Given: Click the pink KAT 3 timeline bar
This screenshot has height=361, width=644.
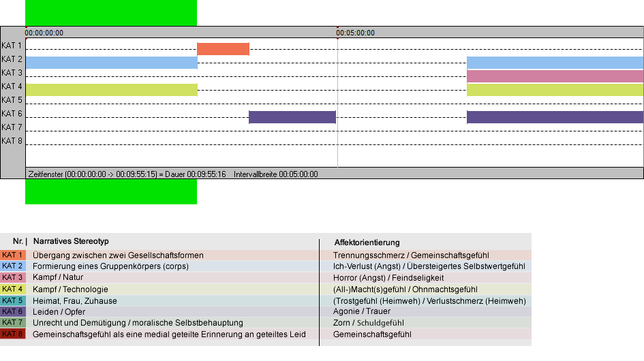Looking at the screenshot, I should pyautogui.click(x=555, y=76).
